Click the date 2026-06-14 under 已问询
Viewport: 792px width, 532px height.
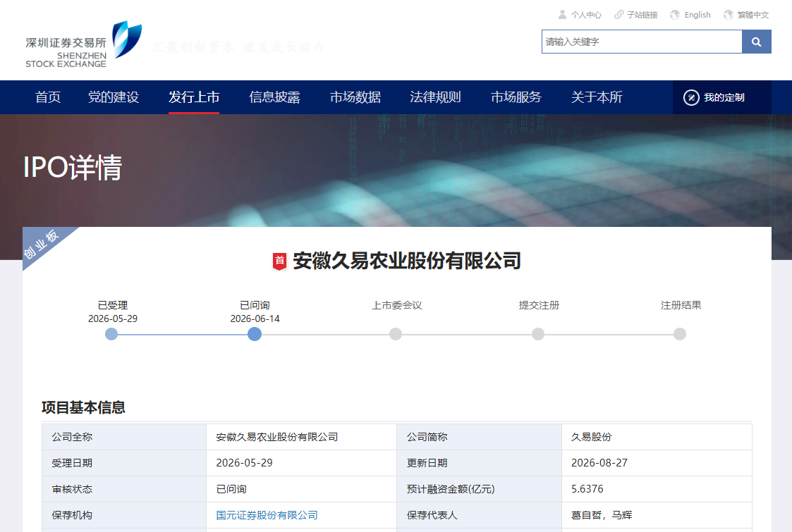point(255,318)
